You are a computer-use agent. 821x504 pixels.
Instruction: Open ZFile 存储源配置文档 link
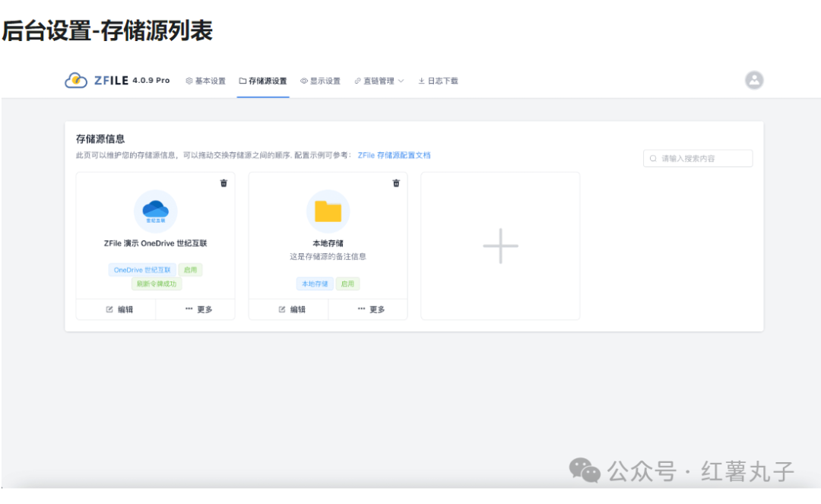click(x=394, y=155)
